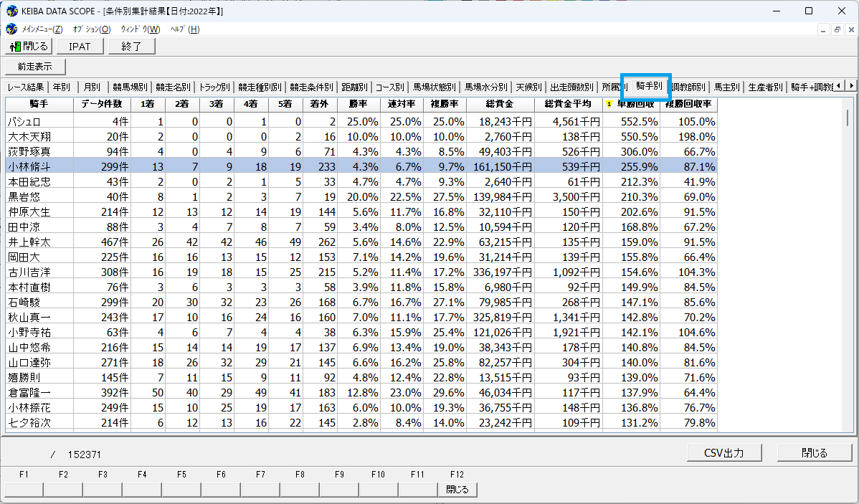Switch to the トラック別 tab
The image size is (859, 504).
coord(214,87)
